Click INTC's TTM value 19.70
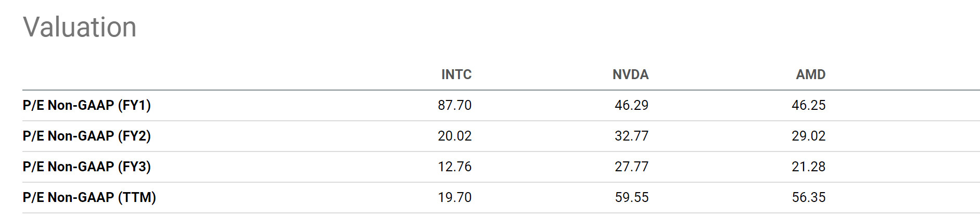Screen dimensions: 980x215 pos(454,197)
